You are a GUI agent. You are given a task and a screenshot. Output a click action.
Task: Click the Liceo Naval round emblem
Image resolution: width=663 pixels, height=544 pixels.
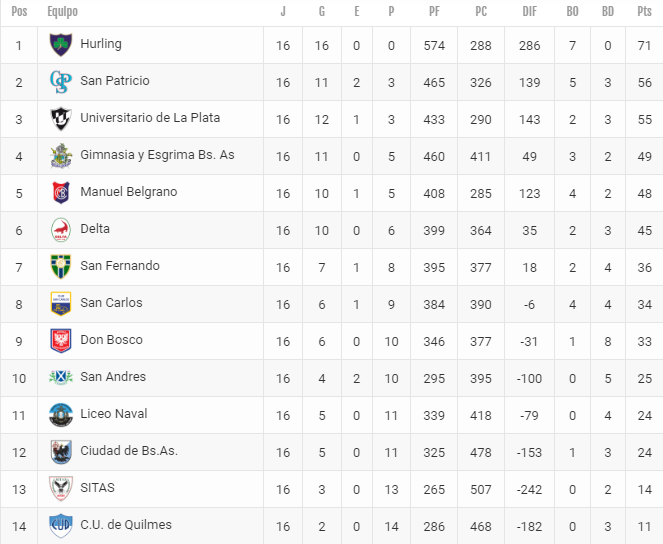(x=60, y=415)
